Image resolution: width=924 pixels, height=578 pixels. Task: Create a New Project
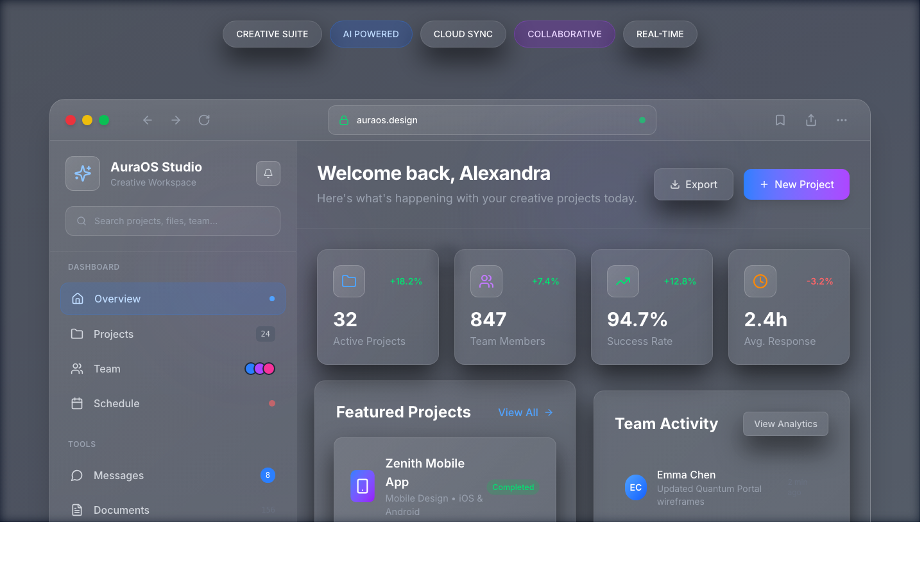[x=796, y=184]
